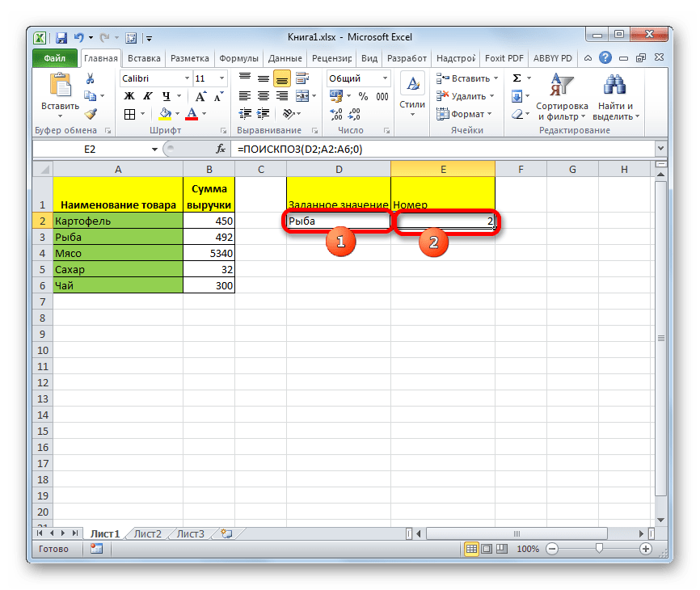Adjust the zoom slider handle
This screenshot has height=590, width=700.
click(x=599, y=549)
